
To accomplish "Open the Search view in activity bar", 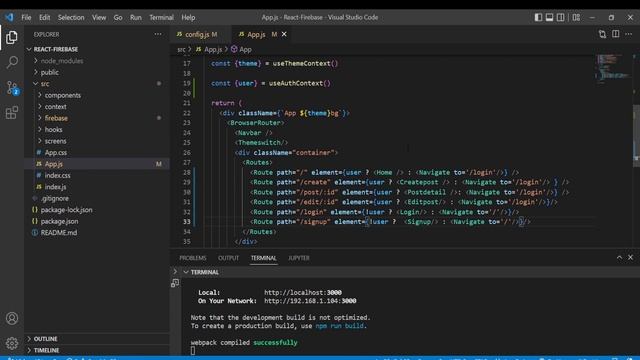I will (x=12, y=62).
